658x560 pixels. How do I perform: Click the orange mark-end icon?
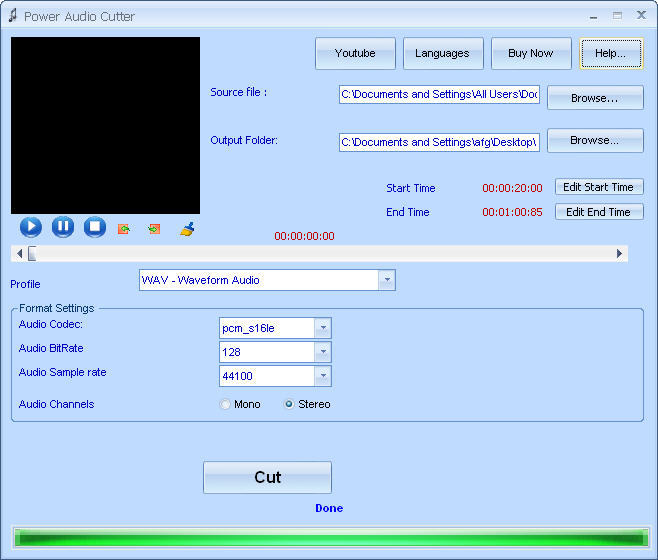pyautogui.click(x=154, y=229)
